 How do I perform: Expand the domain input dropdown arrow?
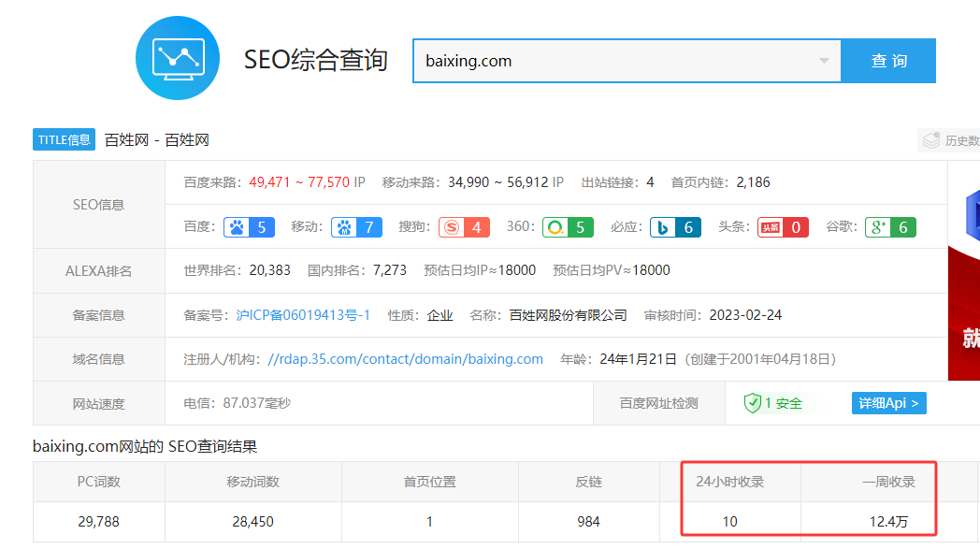click(824, 61)
